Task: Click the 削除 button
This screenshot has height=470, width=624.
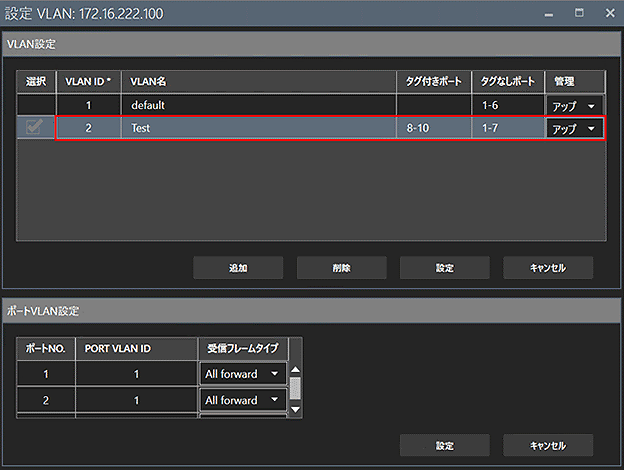Action: pos(341,268)
